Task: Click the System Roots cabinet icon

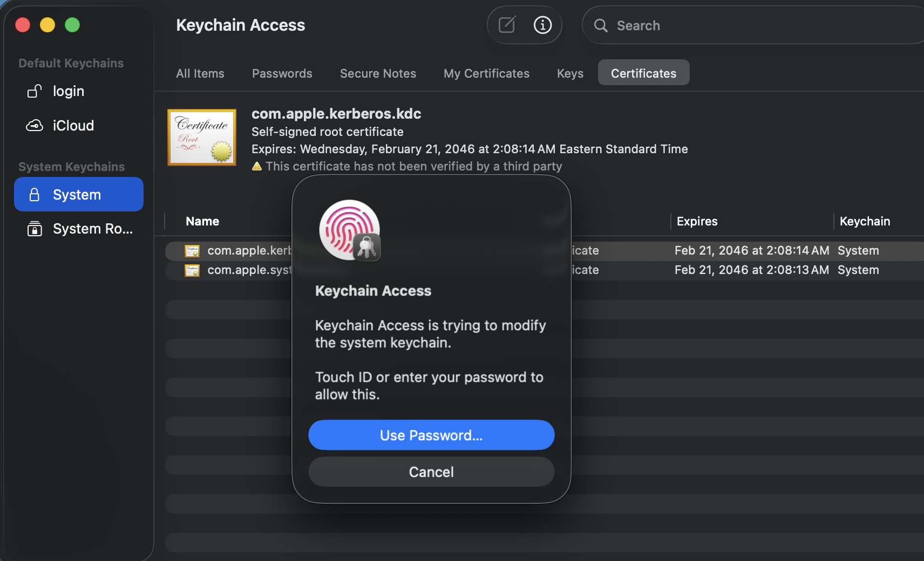Action: coord(35,229)
